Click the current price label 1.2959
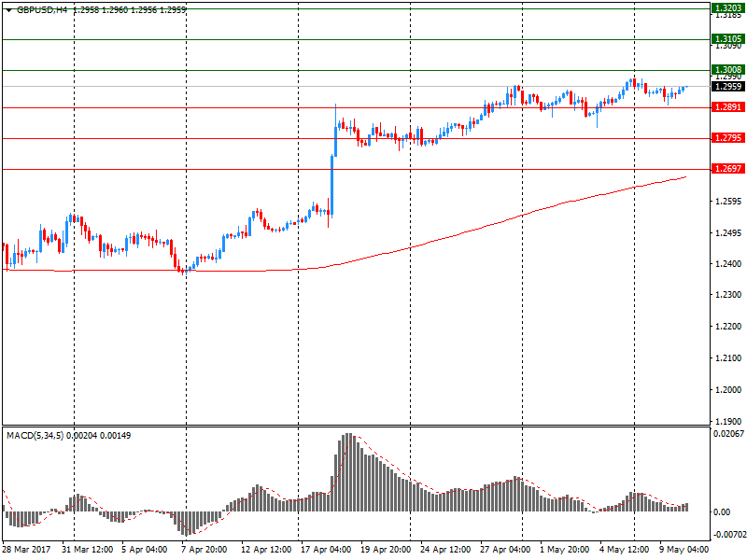 click(x=728, y=86)
